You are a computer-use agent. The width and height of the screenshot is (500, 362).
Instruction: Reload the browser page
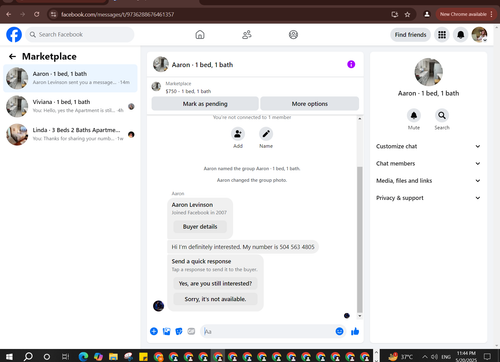[37, 14]
